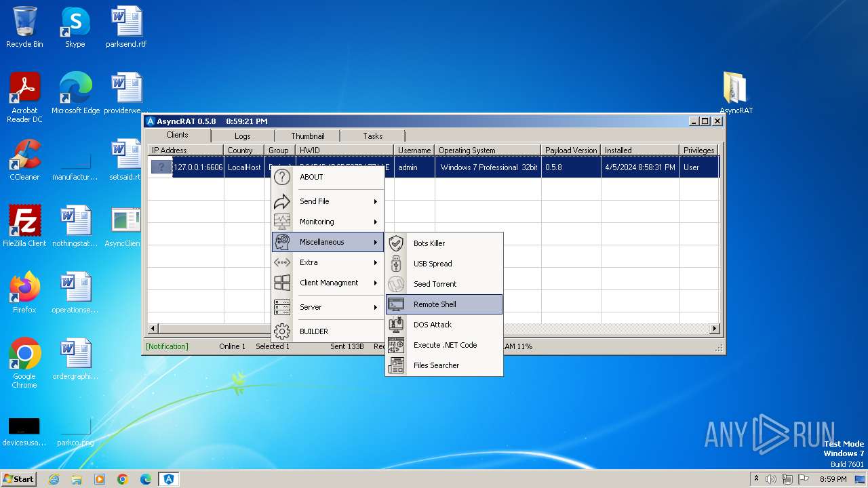This screenshot has width=868, height=488.
Task: Click the BUILDER gear icon
Action: [x=282, y=331]
